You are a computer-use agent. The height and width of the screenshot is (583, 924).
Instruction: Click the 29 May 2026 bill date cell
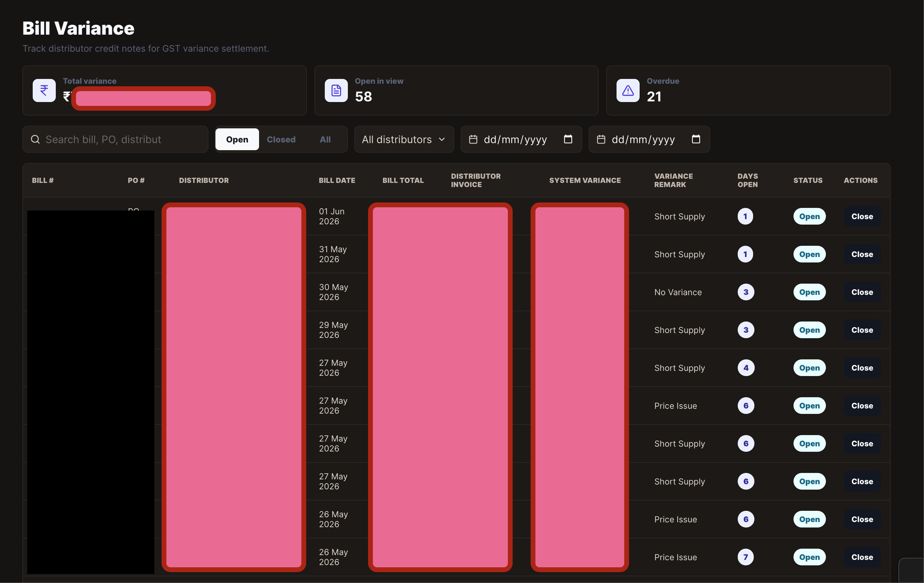click(x=333, y=330)
